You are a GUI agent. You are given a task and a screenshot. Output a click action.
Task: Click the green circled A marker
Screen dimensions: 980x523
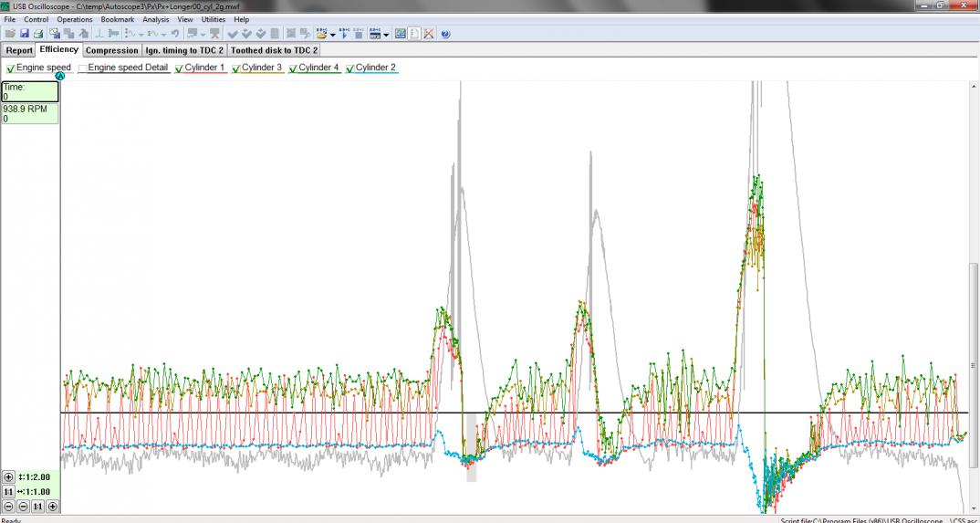(60, 76)
